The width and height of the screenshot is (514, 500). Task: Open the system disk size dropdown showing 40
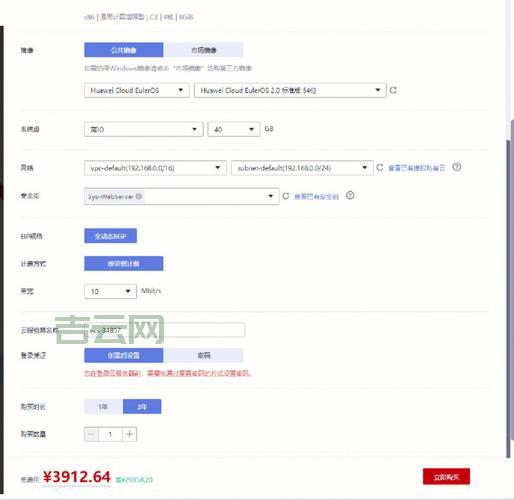click(x=234, y=129)
